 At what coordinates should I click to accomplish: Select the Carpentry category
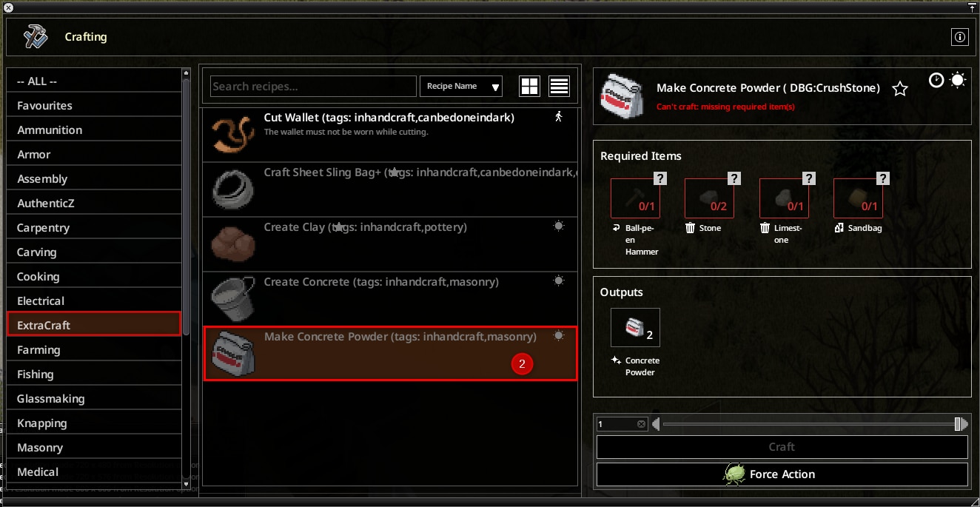pos(94,228)
